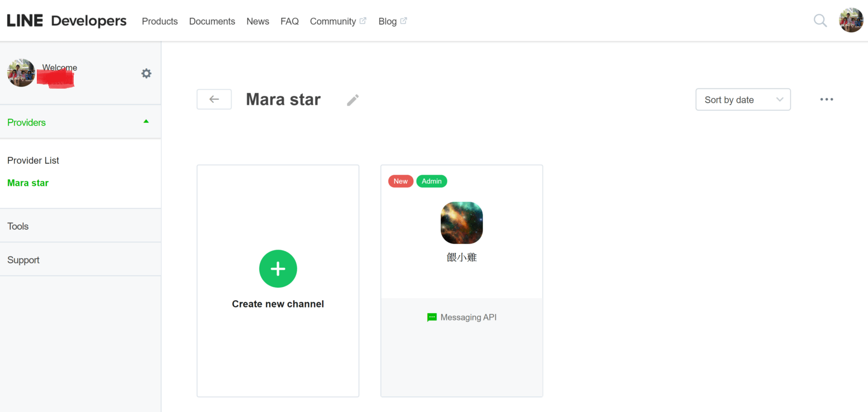Screen dimensions: 868x412
Task: Click the green plus Create channel icon
Action: (x=278, y=269)
